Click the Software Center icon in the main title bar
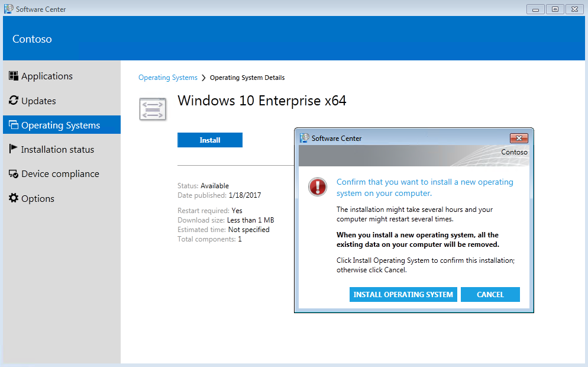 point(9,9)
